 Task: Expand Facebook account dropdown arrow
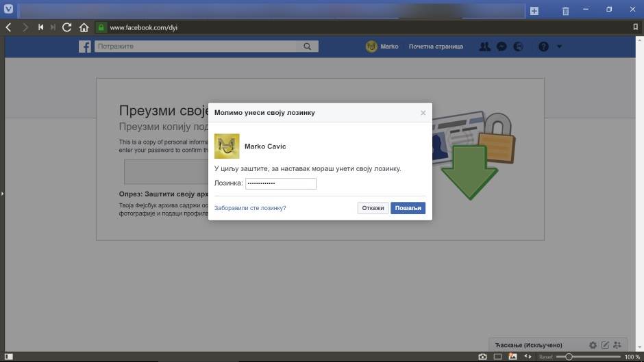(559, 47)
